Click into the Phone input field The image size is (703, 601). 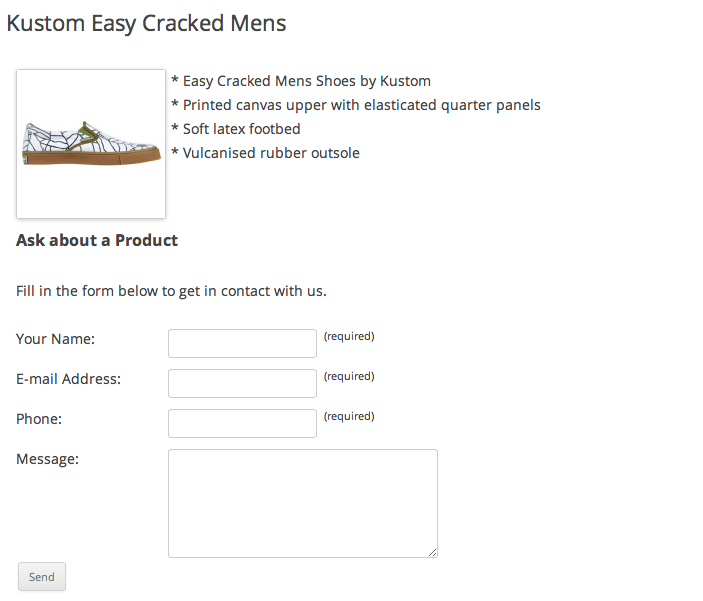[x=243, y=423]
